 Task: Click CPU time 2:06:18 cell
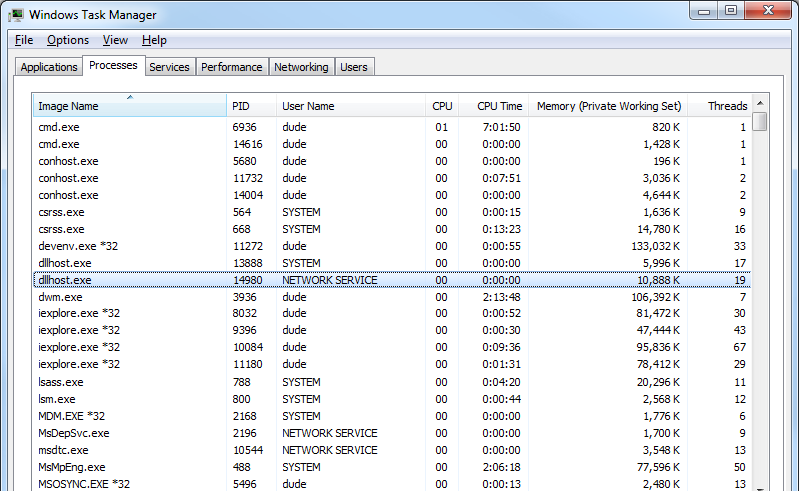[x=502, y=467]
